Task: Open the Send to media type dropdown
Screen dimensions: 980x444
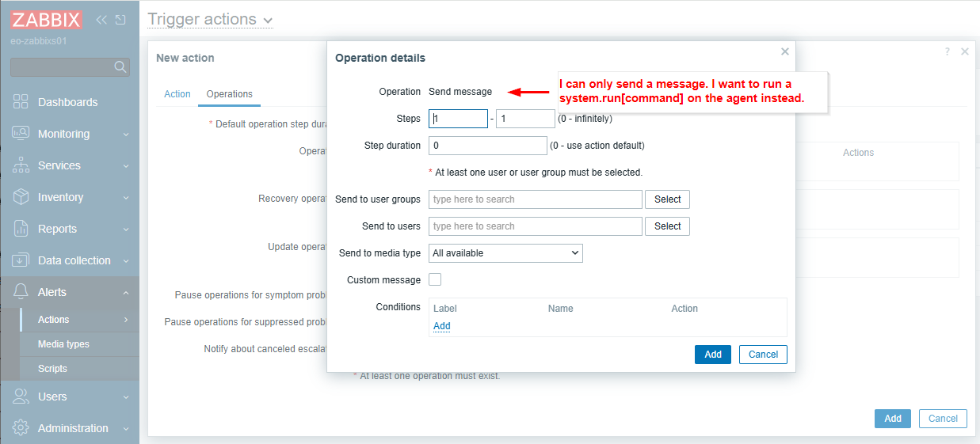Action: 505,253
